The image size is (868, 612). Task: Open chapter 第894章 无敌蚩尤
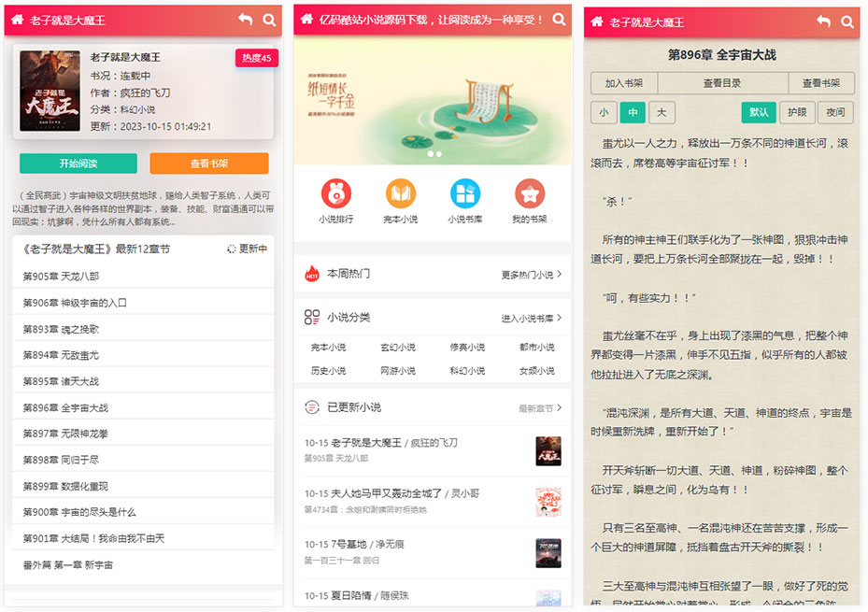143,355
